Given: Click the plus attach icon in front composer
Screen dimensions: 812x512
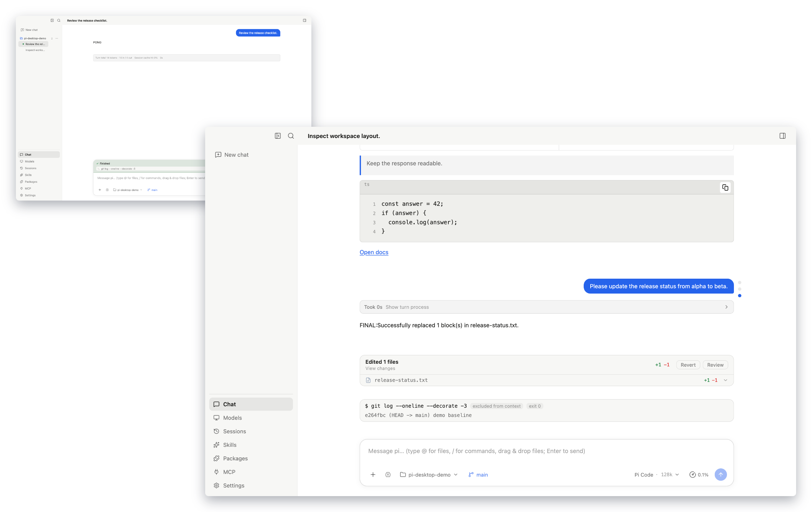Looking at the screenshot, I should (373, 475).
